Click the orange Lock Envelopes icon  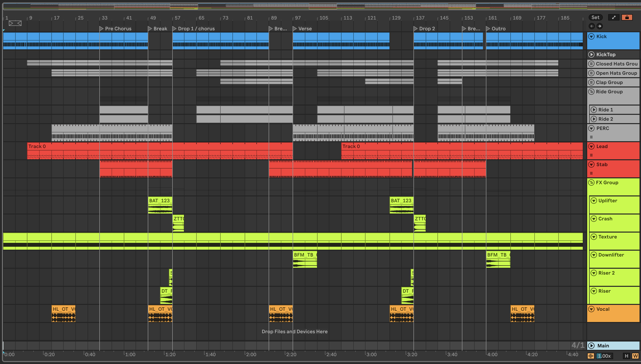[627, 17]
